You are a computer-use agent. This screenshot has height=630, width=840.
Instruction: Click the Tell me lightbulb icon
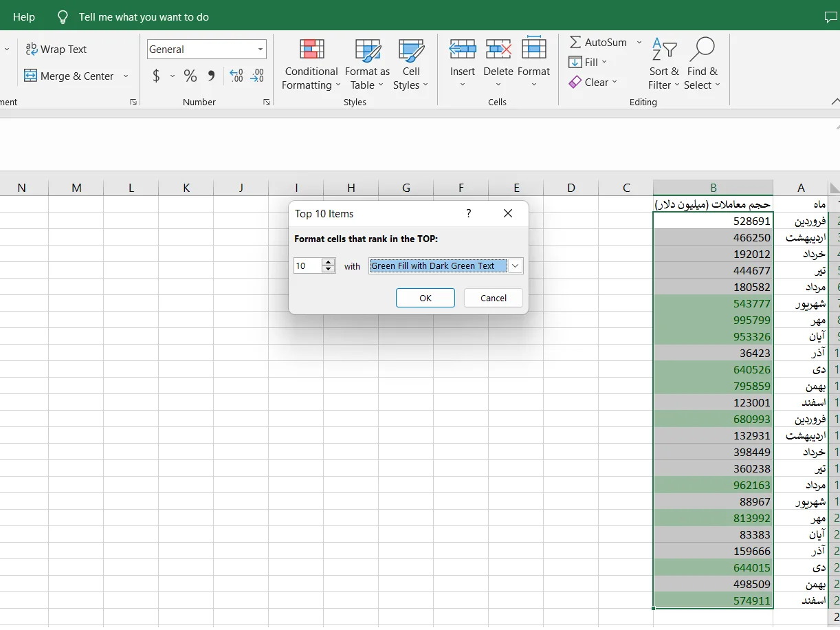(x=63, y=17)
